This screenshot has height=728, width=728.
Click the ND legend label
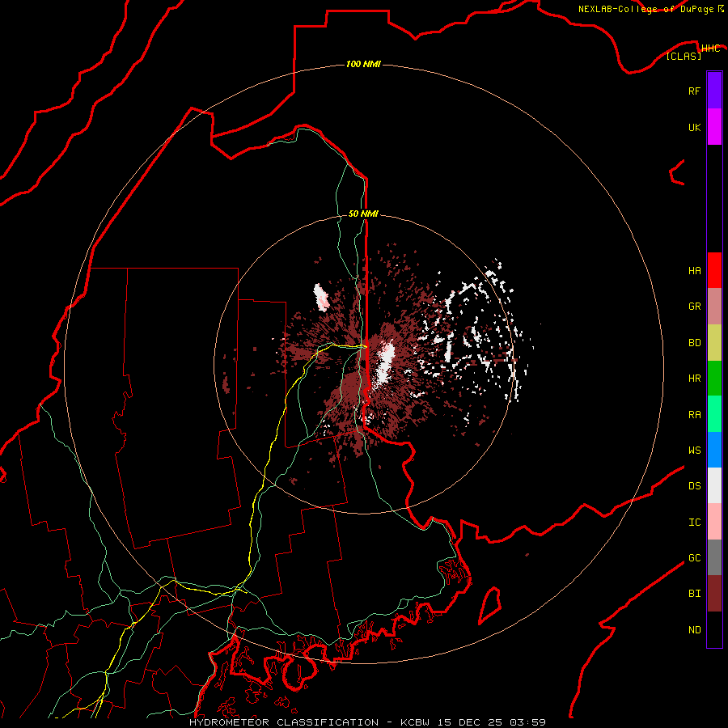[x=694, y=630]
